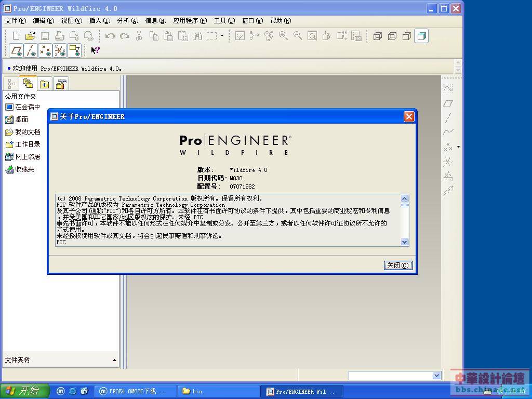Viewport: 532px width, 399px height.
Task: Open the 文件(F) menu
Action: coord(16,21)
